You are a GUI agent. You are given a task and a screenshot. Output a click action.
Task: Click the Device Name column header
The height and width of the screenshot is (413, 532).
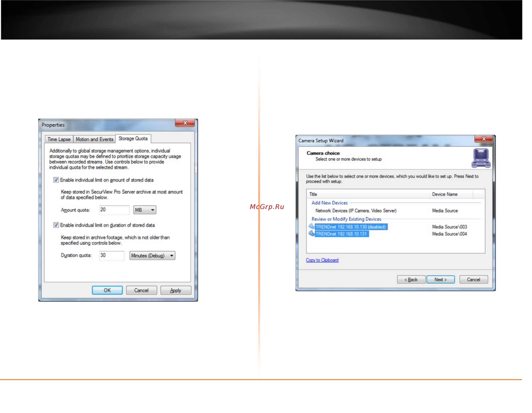(451, 194)
